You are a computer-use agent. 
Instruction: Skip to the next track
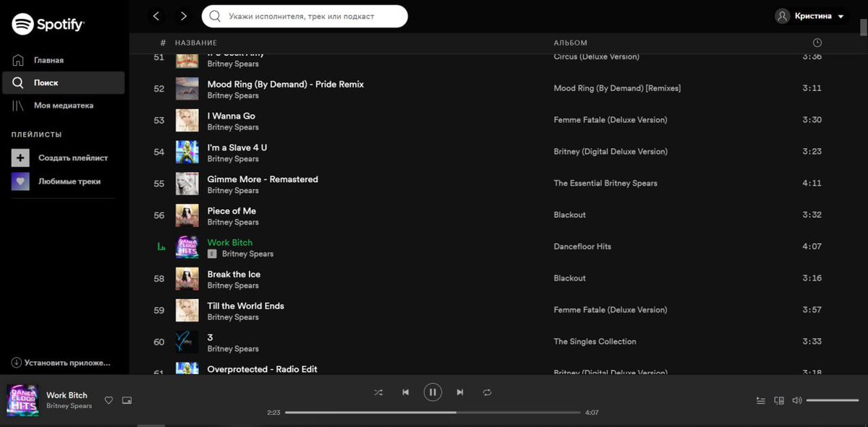(x=460, y=392)
